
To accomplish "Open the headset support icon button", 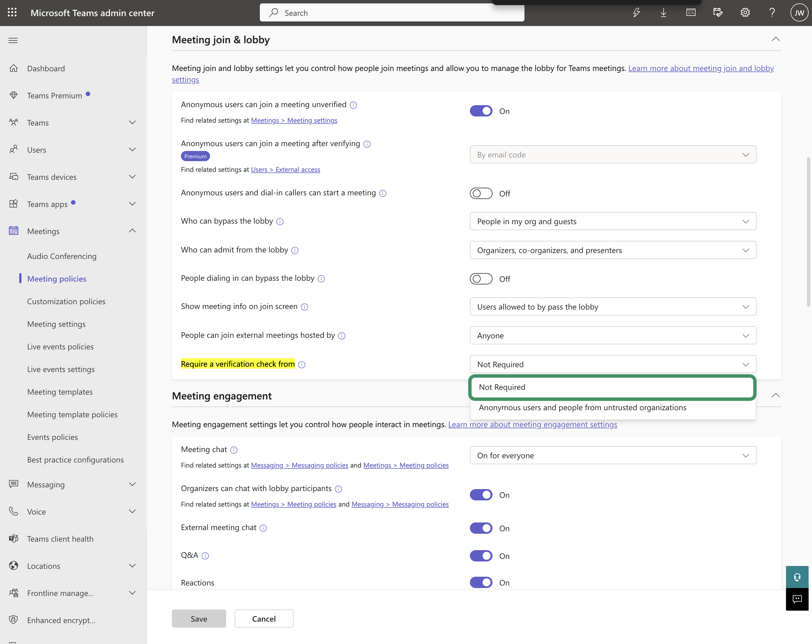I will [797, 577].
